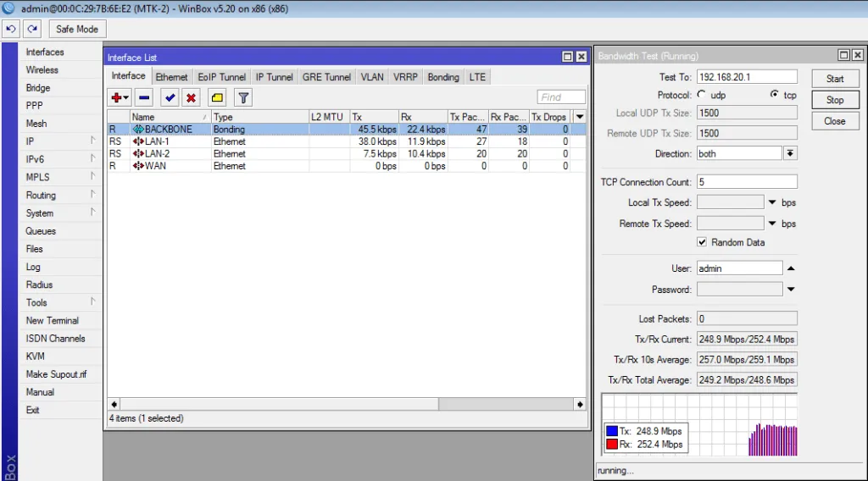The height and width of the screenshot is (481, 868).
Task: Toggle Safe Mode
Action: click(x=77, y=29)
